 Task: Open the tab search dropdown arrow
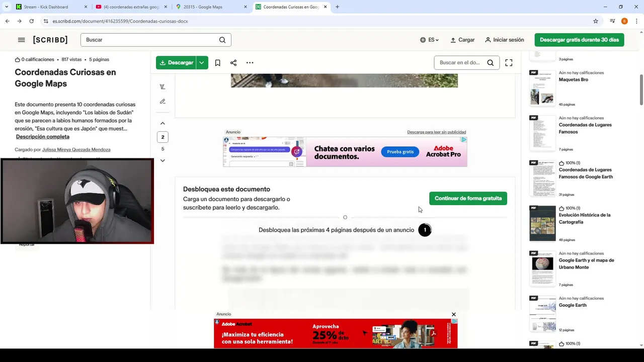point(7,7)
